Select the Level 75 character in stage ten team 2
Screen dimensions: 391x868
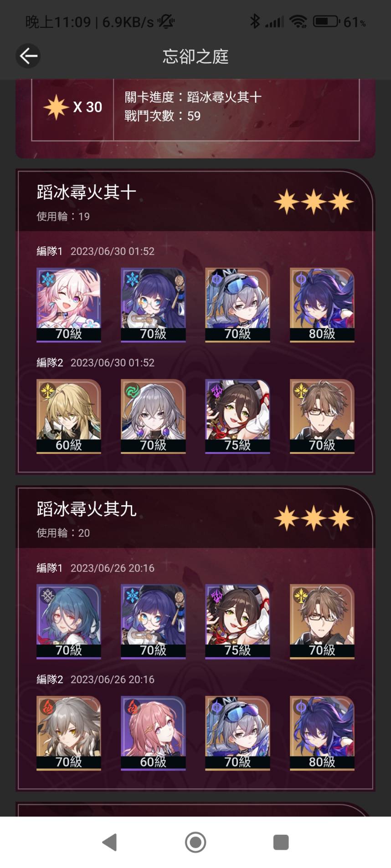pyautogui.click(x=237, y=416)
